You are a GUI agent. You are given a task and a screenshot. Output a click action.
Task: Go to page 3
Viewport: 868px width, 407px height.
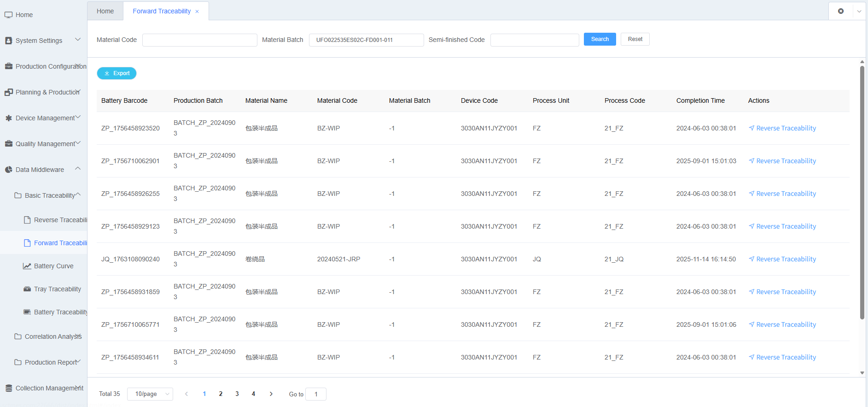pos(237,394)
